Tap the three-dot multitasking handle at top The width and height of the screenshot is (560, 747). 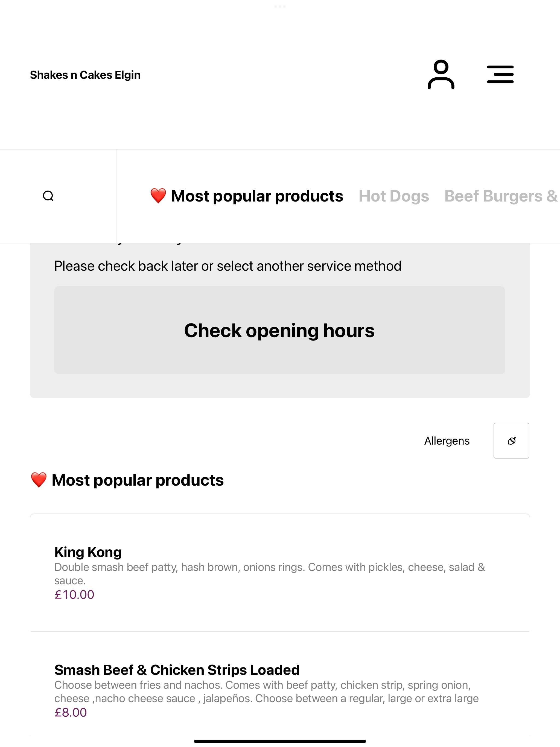[x=280, y=6]
